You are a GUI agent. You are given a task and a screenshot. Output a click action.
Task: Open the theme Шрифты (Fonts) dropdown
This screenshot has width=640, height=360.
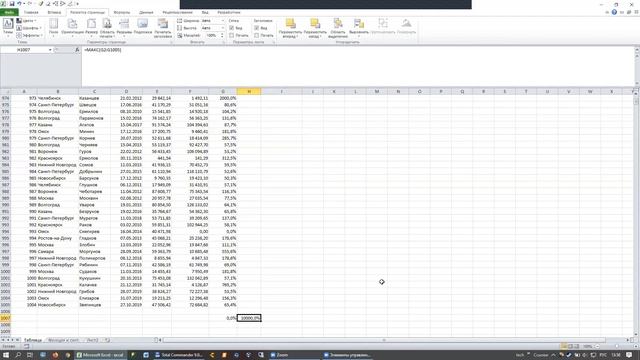pos(29,28)
